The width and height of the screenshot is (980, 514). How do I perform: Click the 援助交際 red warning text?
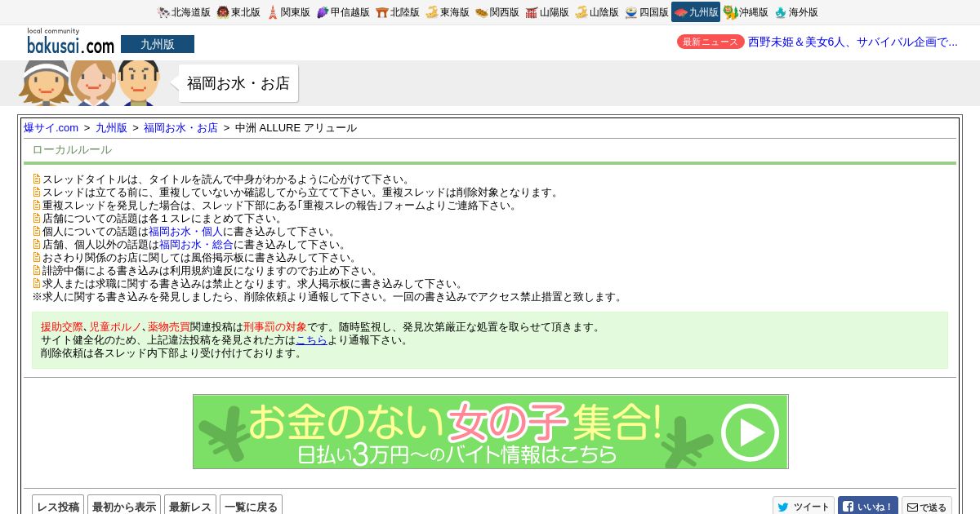coord(62,327)
